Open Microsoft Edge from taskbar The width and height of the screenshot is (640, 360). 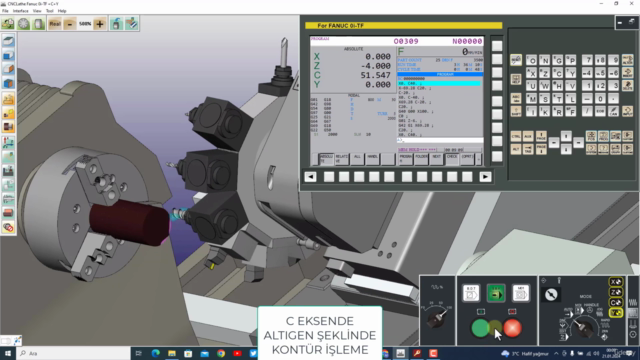click(156, 353)
